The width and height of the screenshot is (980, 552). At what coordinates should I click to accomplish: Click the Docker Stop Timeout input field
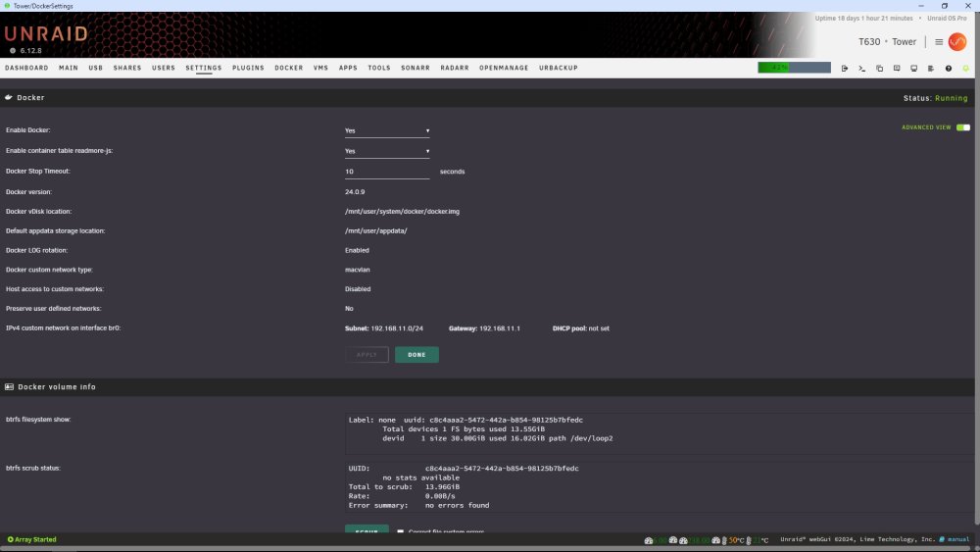pyautogui.click(x=387, y=172)
